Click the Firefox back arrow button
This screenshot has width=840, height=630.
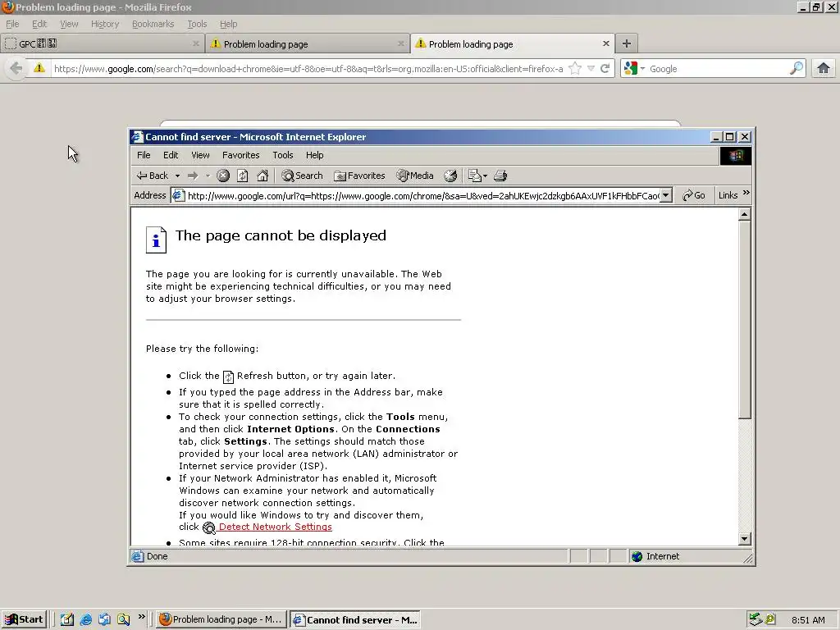16,68
